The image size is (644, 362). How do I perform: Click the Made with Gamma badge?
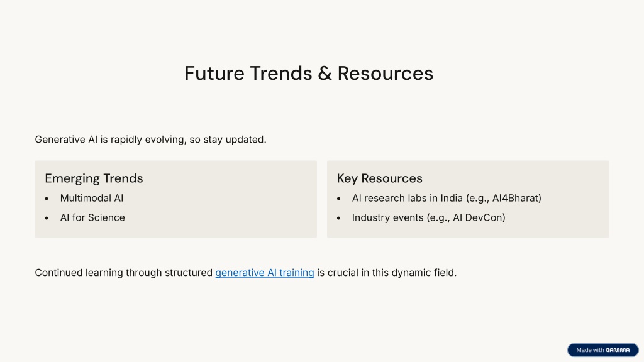[603, 350]
